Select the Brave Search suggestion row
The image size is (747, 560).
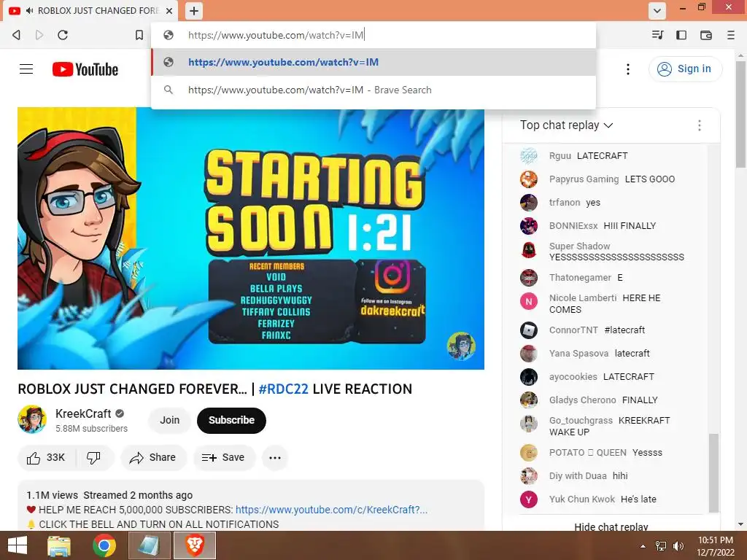(x=373, y=90)
